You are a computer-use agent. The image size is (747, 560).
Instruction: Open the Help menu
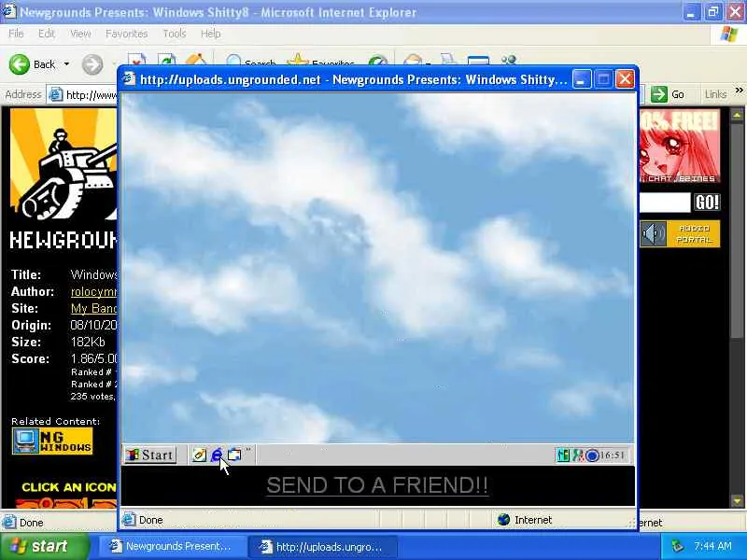(211, 34)
